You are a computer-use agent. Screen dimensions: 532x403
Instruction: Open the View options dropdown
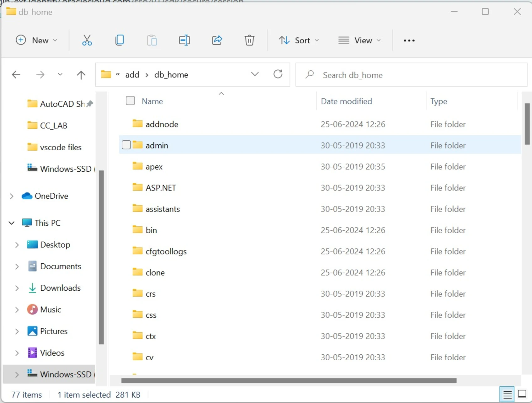click(x=359, y=40)
